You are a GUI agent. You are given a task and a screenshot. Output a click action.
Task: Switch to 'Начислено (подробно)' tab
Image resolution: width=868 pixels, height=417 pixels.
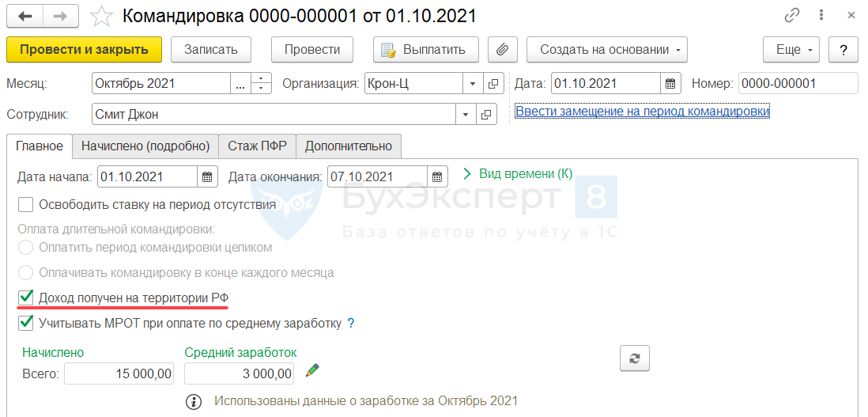click(145, 146)
